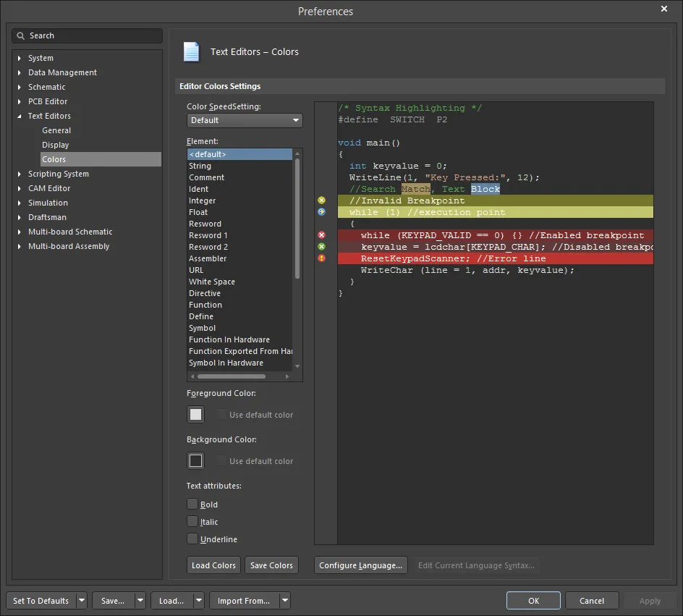This screenshot has height=616, width=683.
Task: Click the Save... button
Action: (114, 600)
